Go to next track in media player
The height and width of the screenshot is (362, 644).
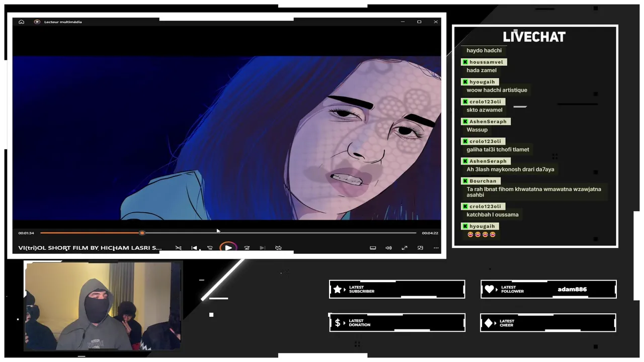(262, 248)
